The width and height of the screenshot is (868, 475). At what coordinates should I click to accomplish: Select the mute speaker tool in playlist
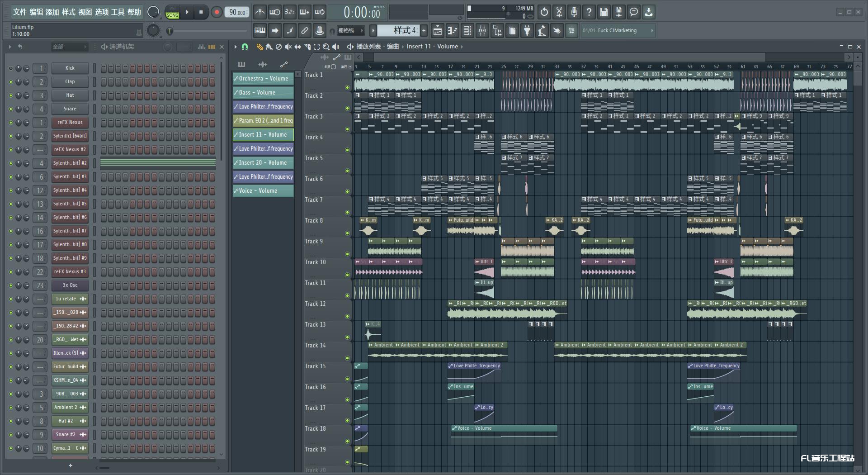288,47
